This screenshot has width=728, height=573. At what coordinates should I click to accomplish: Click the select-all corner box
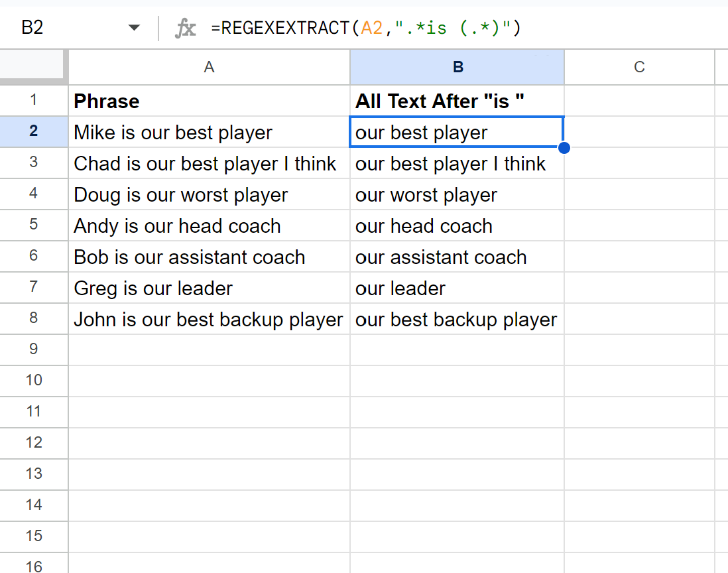[x=33, y=67]
